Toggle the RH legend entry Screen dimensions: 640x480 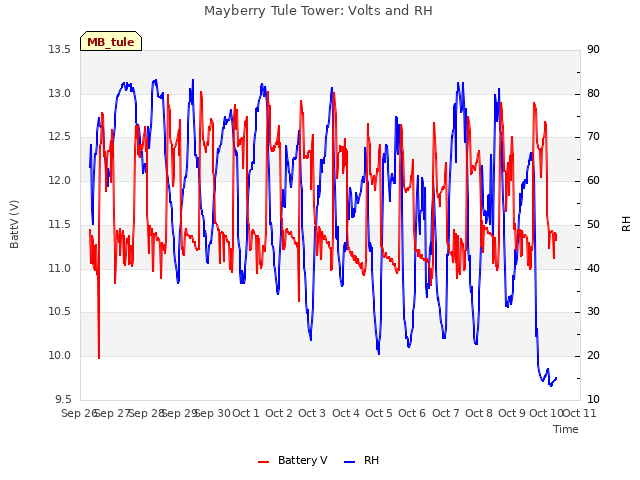[362, 460]
